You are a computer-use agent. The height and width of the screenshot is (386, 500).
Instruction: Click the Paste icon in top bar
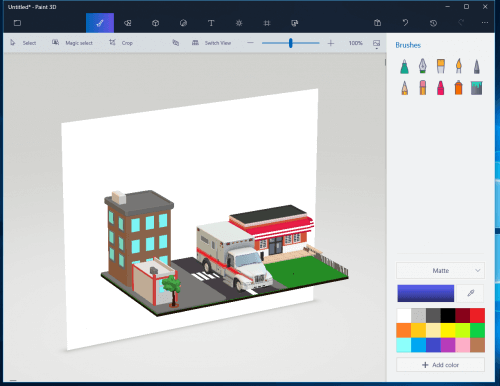tap(377, 23)
